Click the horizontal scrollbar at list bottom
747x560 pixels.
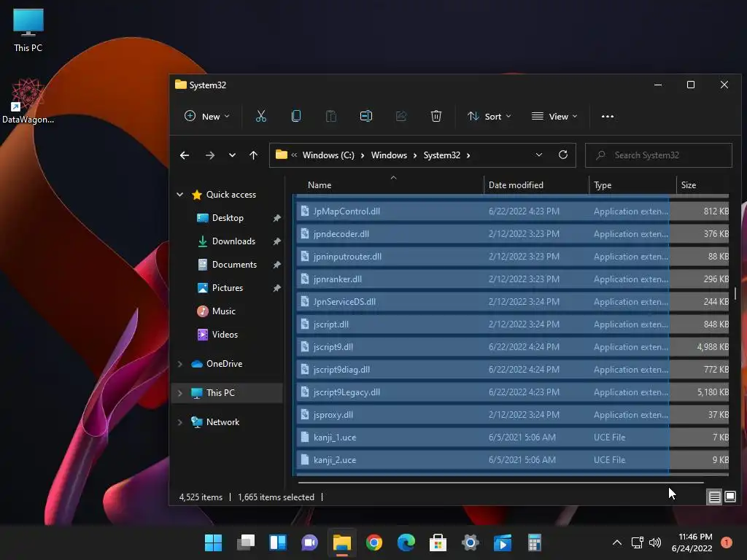tap(500, 483)
